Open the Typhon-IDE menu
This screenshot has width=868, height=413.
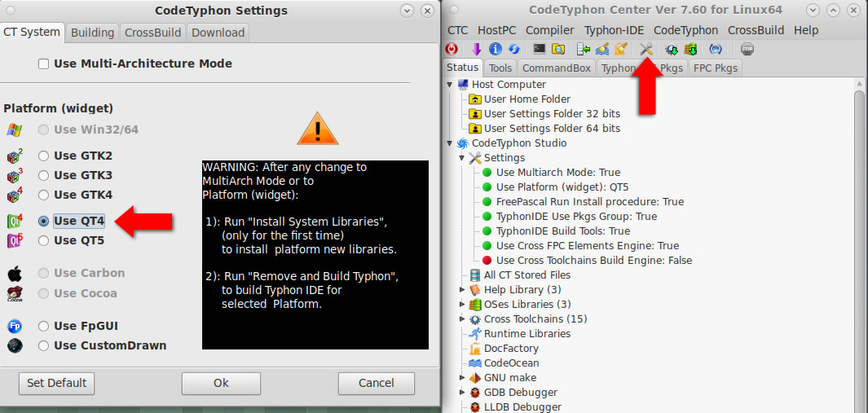click(x=614, y=30)
